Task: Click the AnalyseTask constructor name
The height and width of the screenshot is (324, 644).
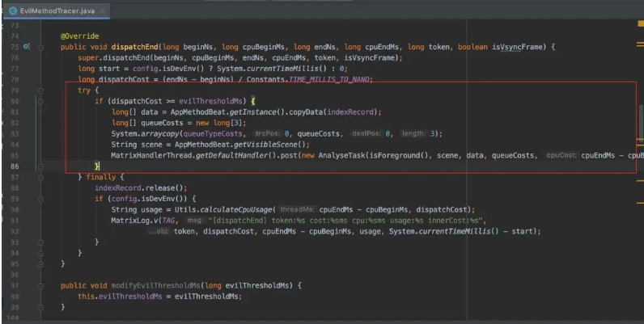Action: coord(341,155)
